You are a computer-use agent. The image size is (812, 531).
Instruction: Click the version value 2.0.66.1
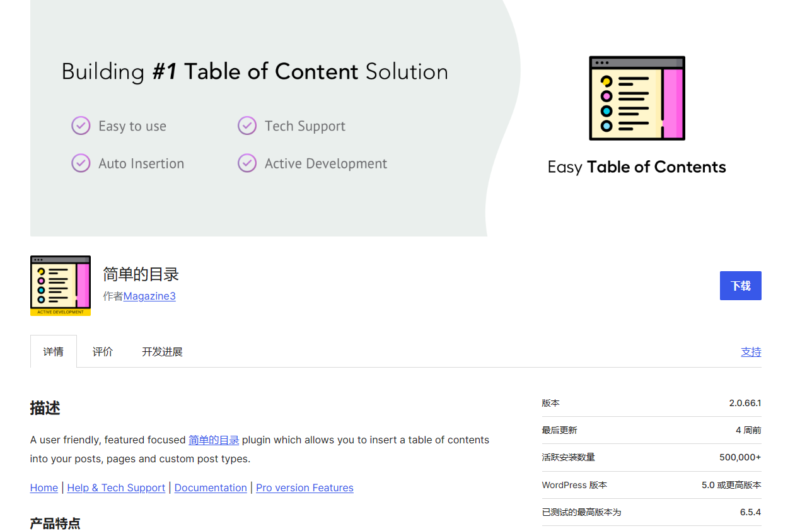tap(745, 403)
